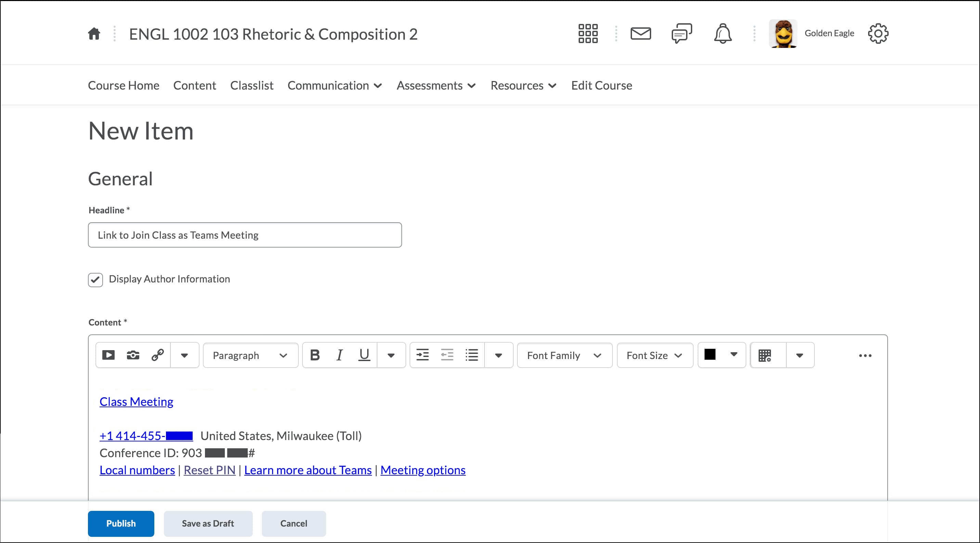Click the Meeting options link
The width and height of the screenshot is (980, 543).
tap(423, 470)
